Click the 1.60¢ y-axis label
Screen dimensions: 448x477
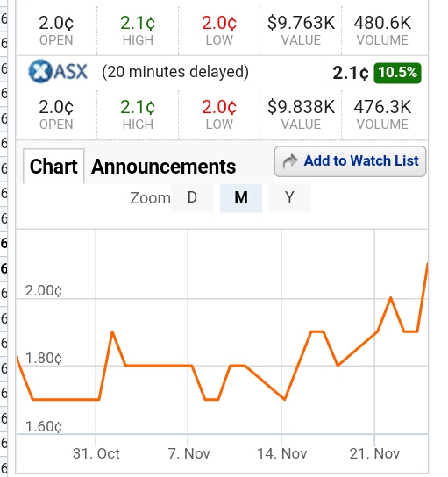coord(44,426)
